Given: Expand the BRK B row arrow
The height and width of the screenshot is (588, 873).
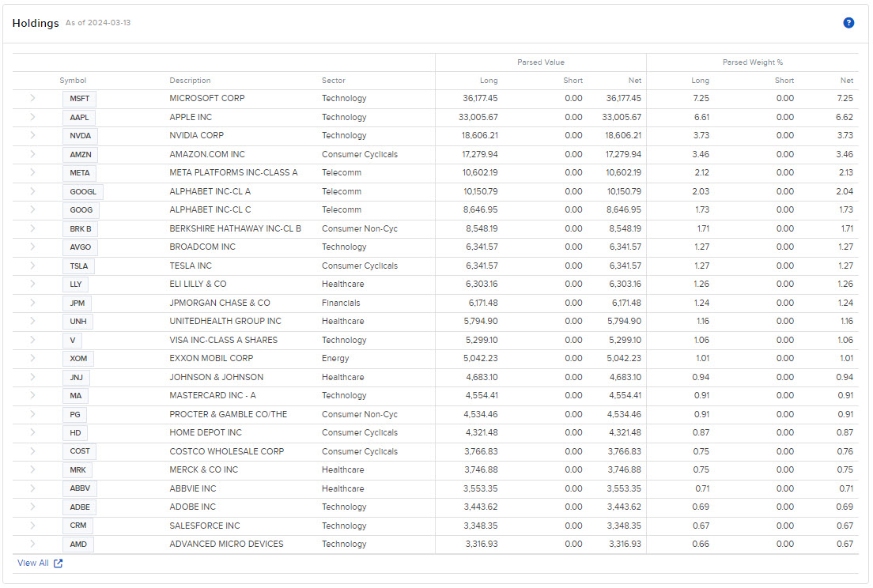Looking at the screenshot, I should coord(32,228).
